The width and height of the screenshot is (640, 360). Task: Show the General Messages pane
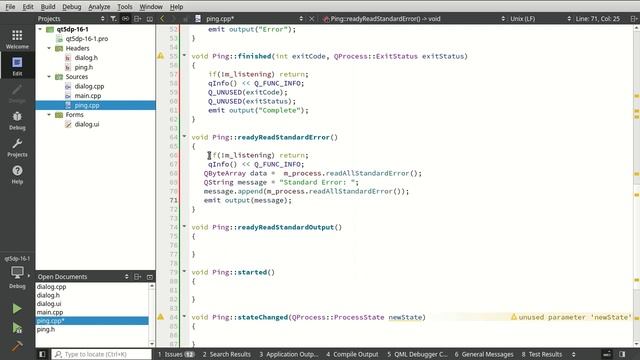[484, 354]
